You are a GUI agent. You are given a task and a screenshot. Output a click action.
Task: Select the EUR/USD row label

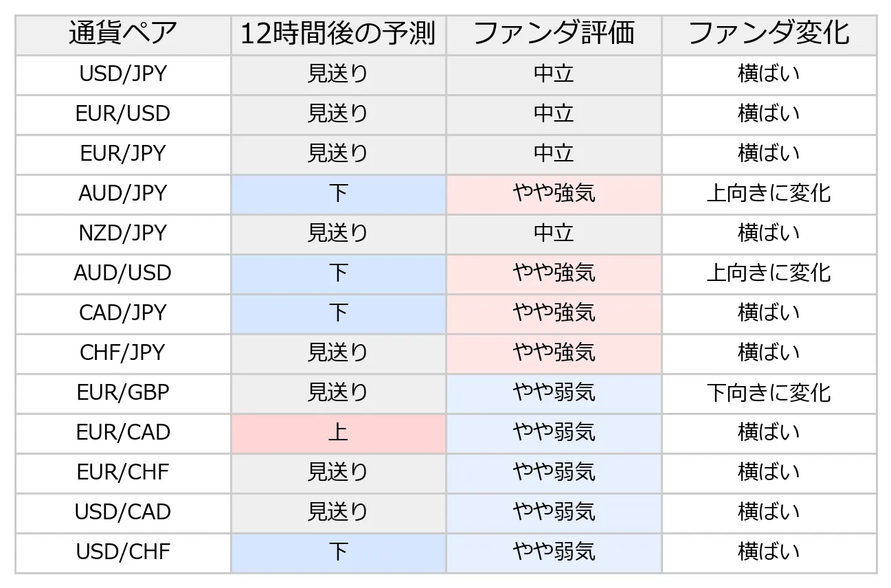123,113
